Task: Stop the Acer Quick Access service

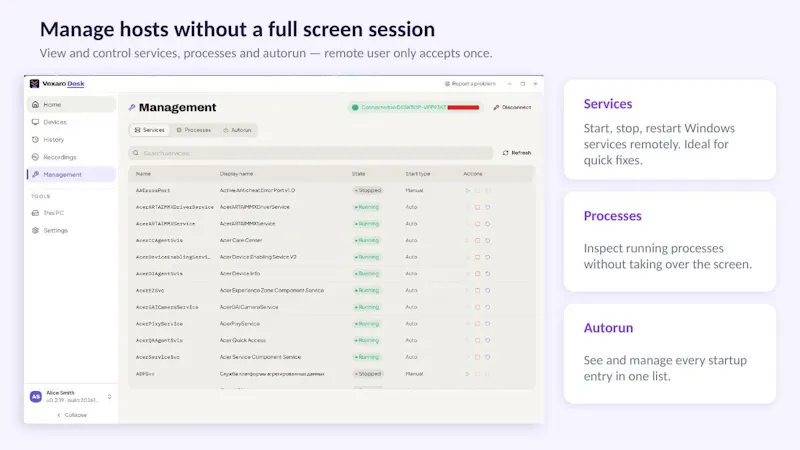Action: tap(478, 340)
